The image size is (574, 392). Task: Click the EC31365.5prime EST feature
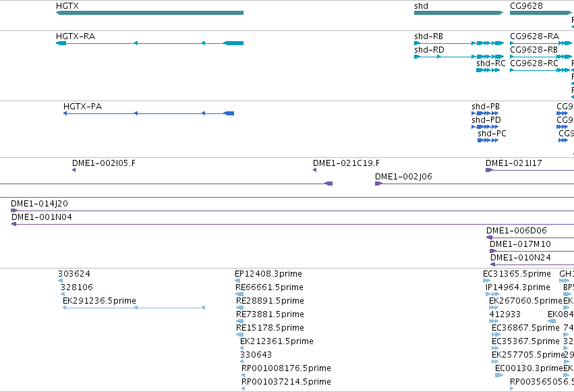coord(487,281)
